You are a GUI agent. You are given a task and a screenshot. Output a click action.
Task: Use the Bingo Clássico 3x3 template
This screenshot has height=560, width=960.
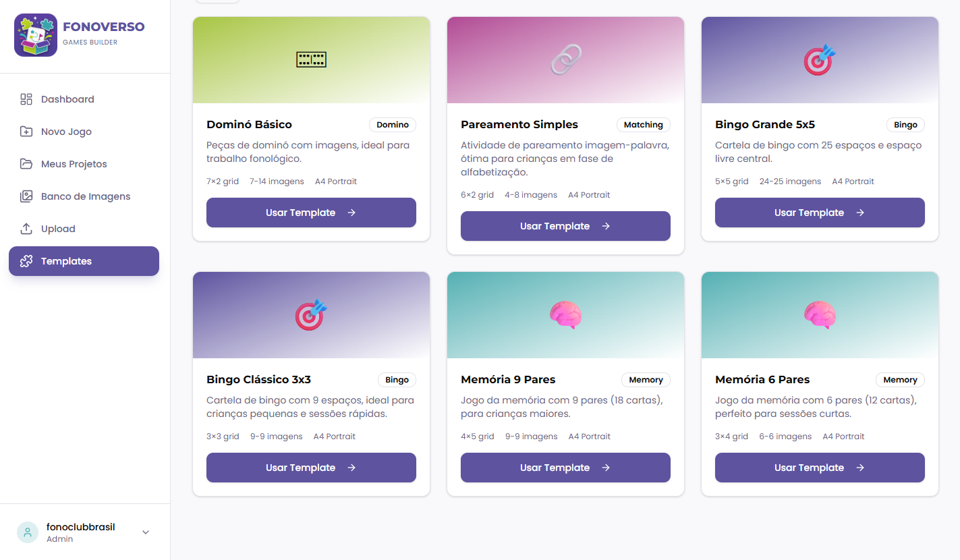[311, 468]
